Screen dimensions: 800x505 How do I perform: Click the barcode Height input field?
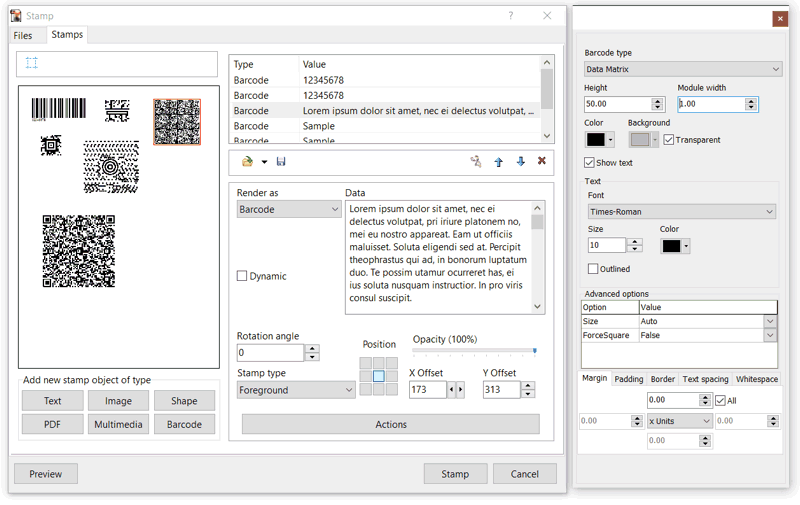(x=618, y=104)
